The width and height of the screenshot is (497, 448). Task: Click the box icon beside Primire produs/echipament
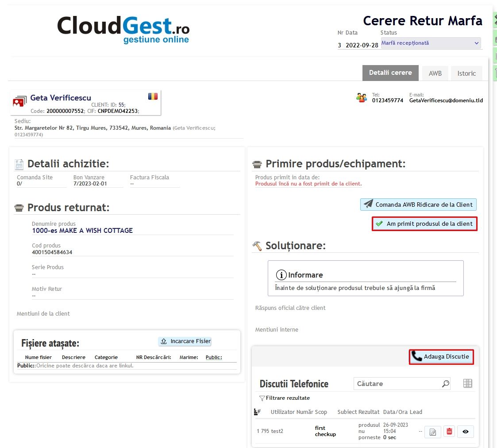(257, 164)
